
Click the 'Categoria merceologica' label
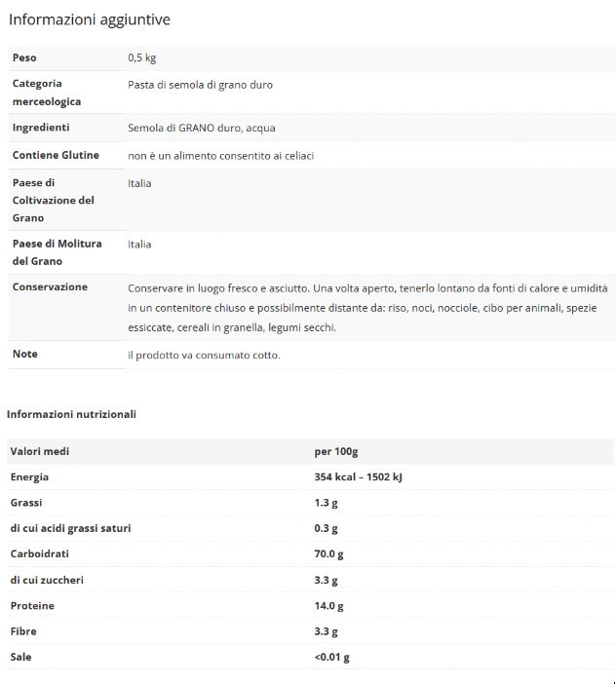pos(46,93)
